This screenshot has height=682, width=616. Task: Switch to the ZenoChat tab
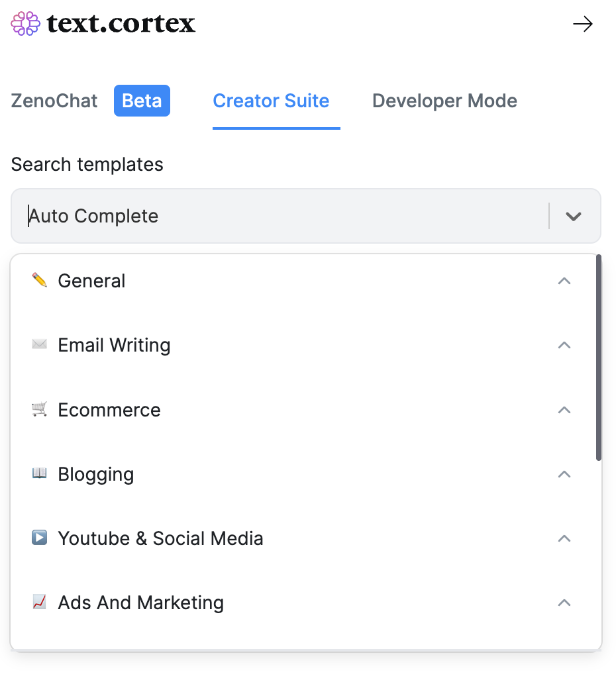click(x=54, y=101)
